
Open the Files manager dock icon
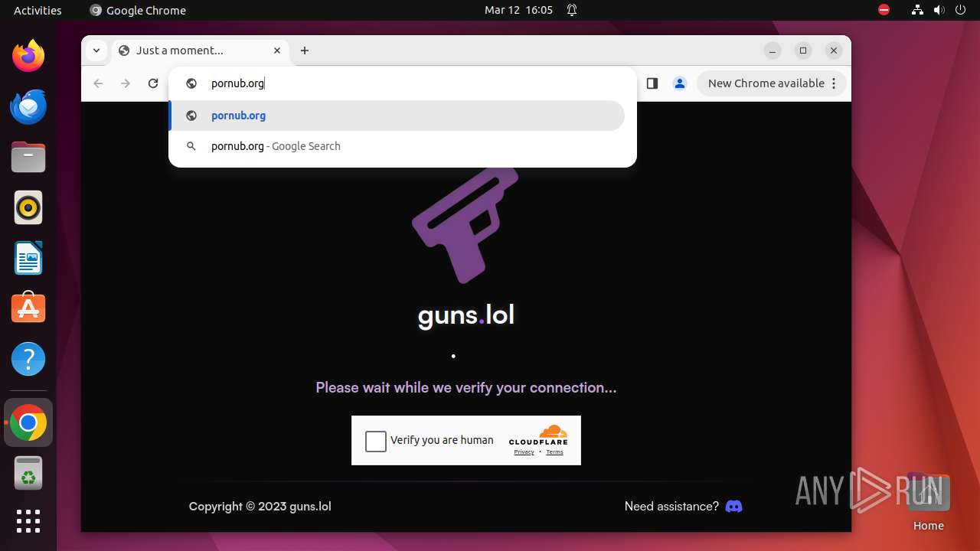click(x=28, y=157)
